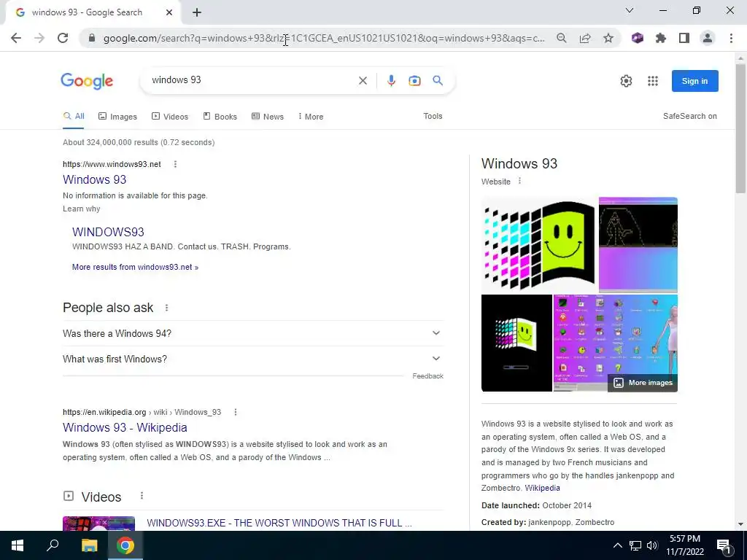Click the Feedback link under questions
The width and height of the screenshot is (747, 560).
coord(427,376)
